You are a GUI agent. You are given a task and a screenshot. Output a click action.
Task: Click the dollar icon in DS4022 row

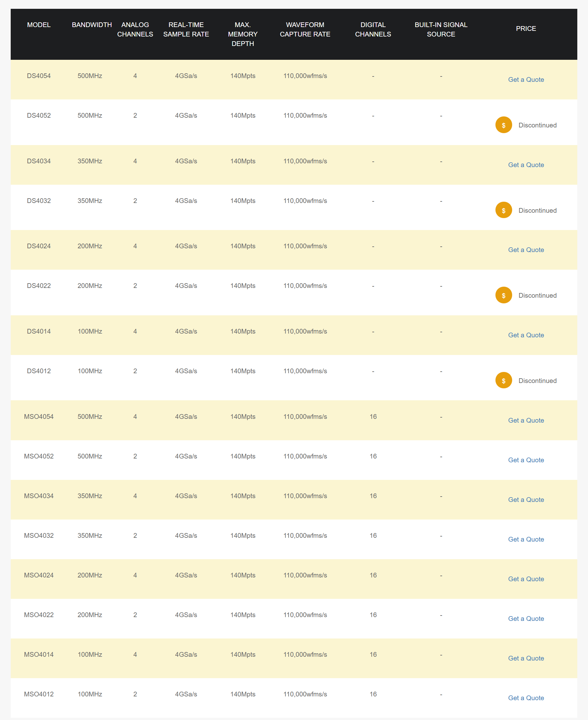[x=503, y=295]
